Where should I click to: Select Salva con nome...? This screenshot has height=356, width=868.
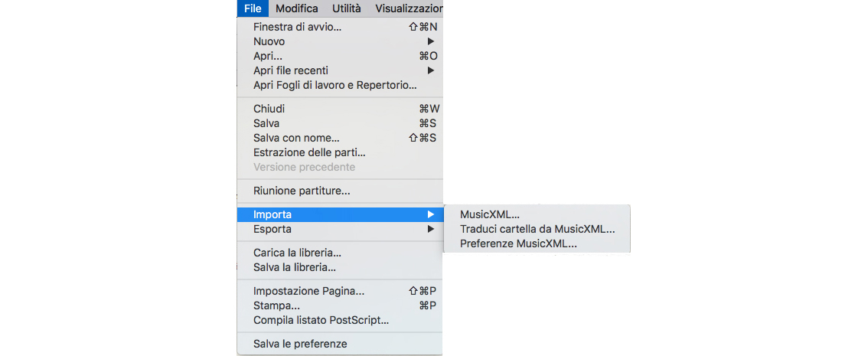click(x=296, y=138)
